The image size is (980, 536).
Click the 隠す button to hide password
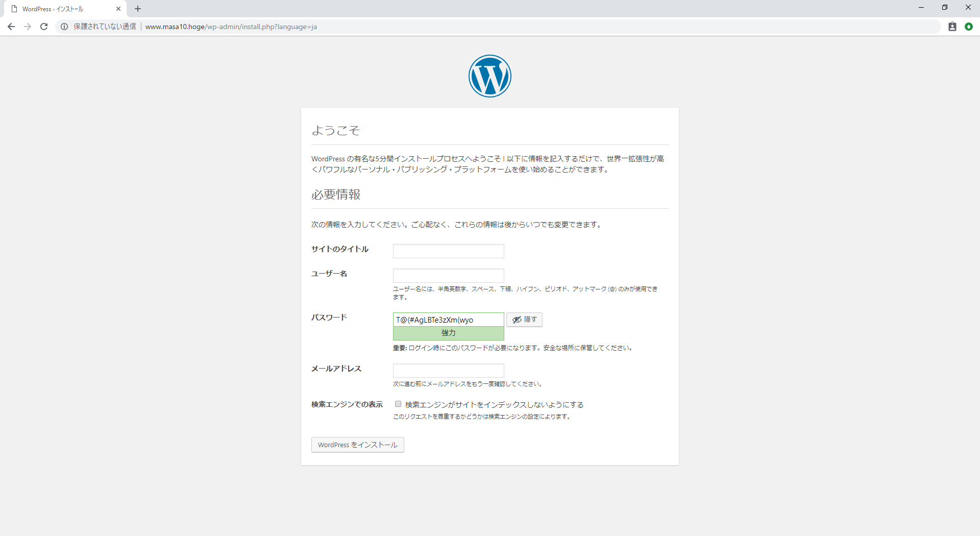point(524,320)
